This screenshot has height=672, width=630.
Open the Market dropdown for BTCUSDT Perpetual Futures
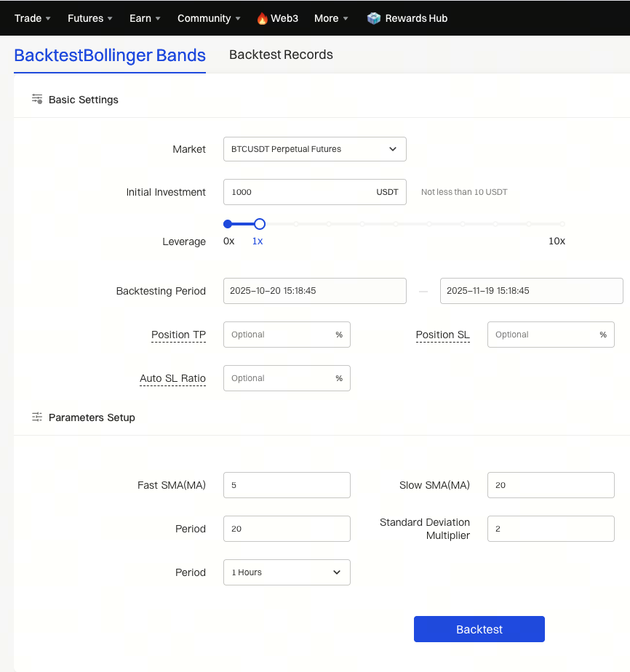click(314, 149)
